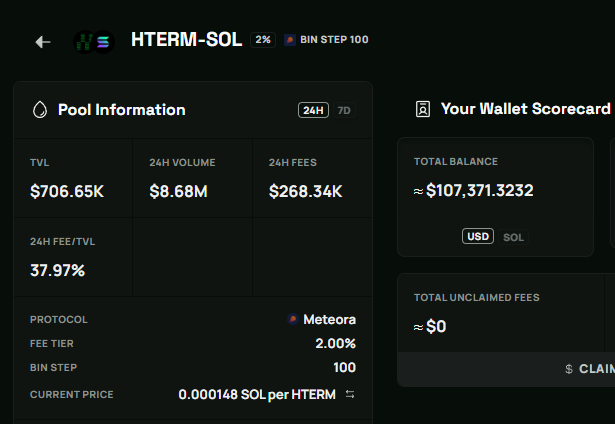615x424 pixels.
Task: Click the total unclaimed fees $0
Action: pos(436,326)
